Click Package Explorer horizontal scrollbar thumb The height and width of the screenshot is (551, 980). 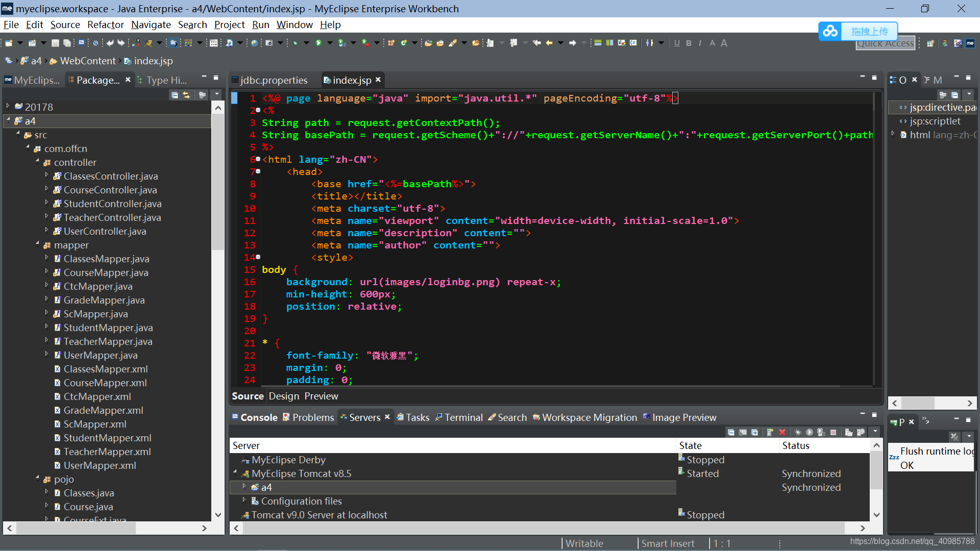click(76, 528)
